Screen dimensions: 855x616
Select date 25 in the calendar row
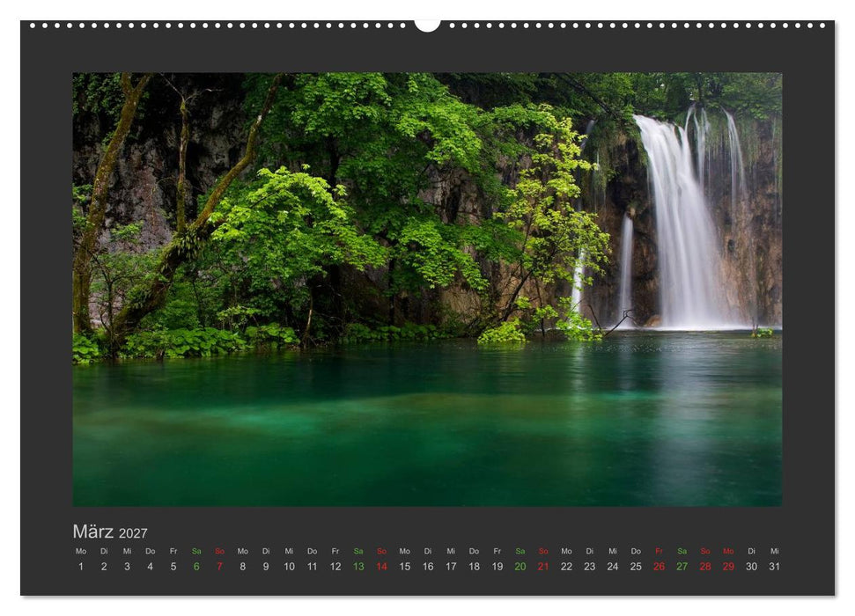(x=636, y=567)
